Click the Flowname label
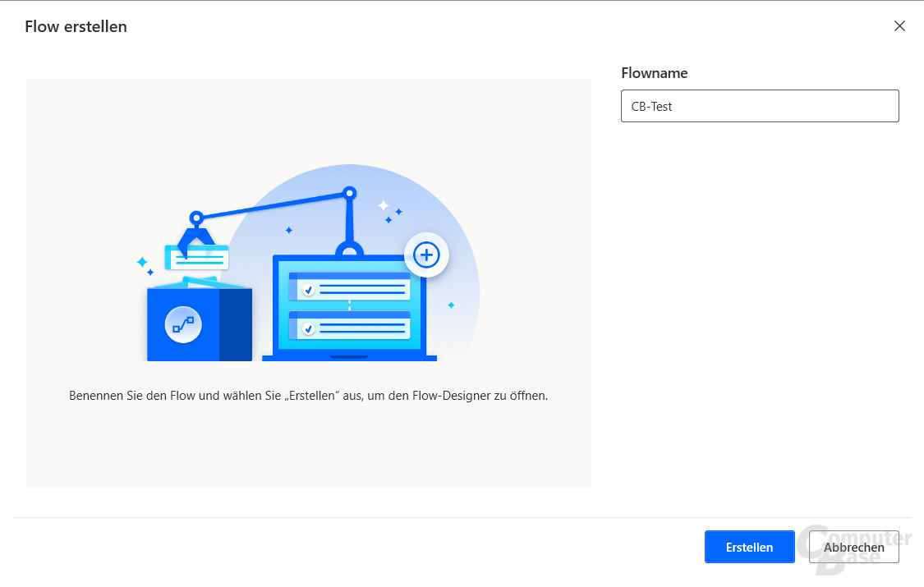This screenshot has height=587, width=924. pyautogui.click(x=654, y=73)
